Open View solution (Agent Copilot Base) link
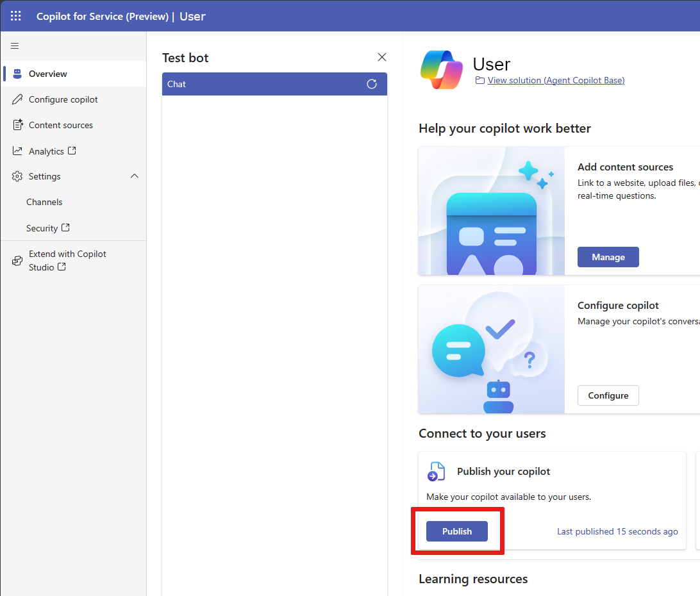The image size is (700, 596). click(x=556, y=80)
